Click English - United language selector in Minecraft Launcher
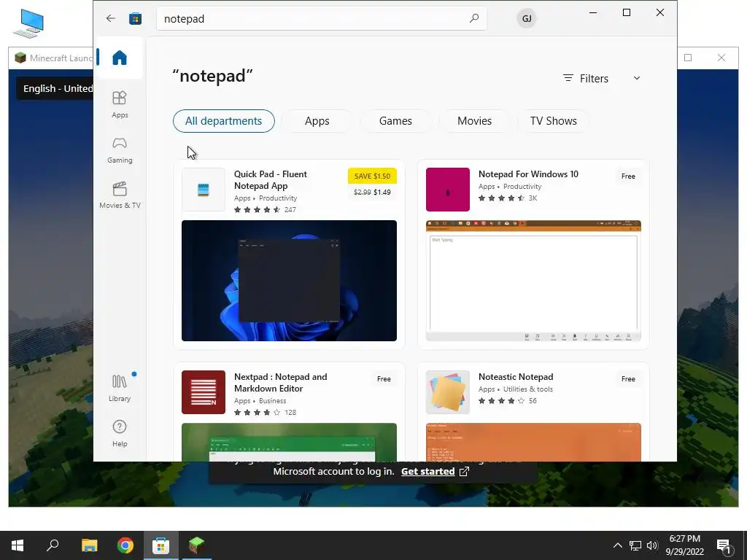Screen dimensions: 747x560 click(55, 88)
